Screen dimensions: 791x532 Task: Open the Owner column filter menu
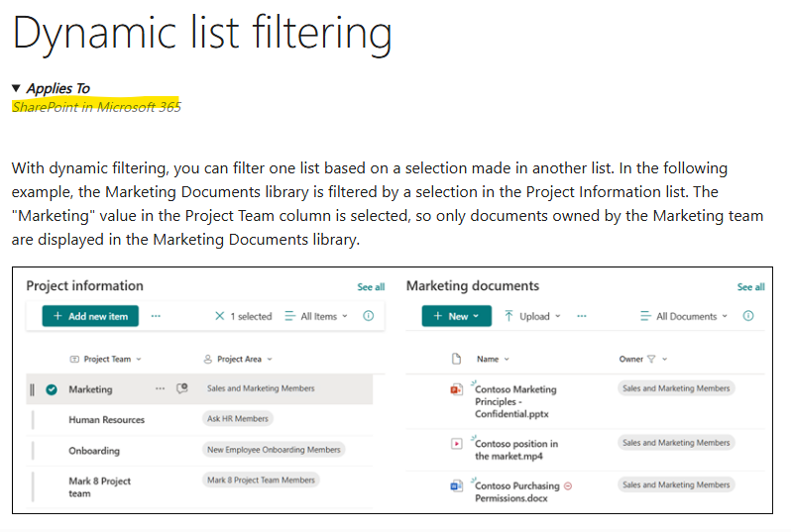(x=643, y=359)
